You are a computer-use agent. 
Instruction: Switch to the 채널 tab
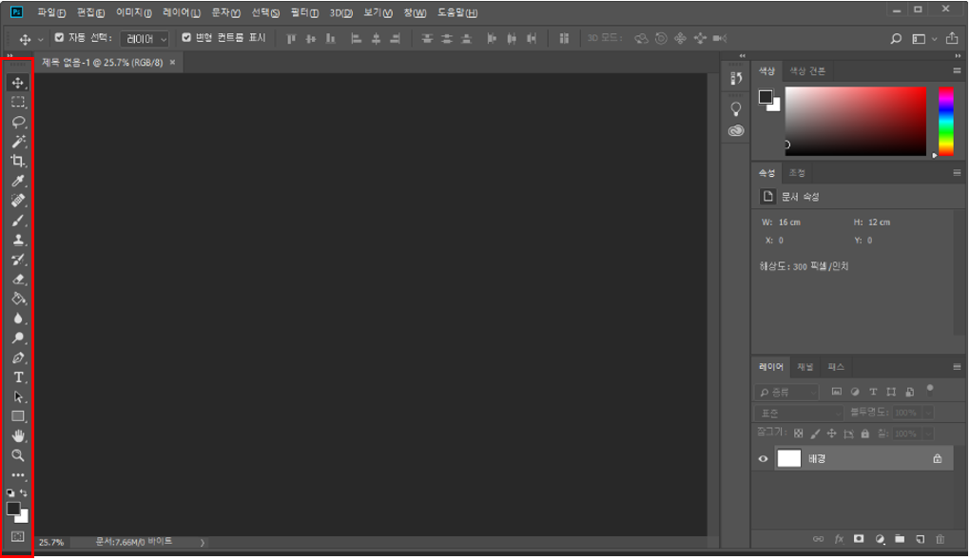click(x=805, y=367)
